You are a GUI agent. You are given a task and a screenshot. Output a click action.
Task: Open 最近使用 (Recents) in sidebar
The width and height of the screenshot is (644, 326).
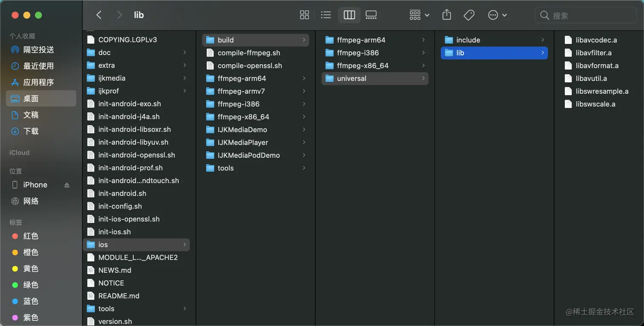41,66
